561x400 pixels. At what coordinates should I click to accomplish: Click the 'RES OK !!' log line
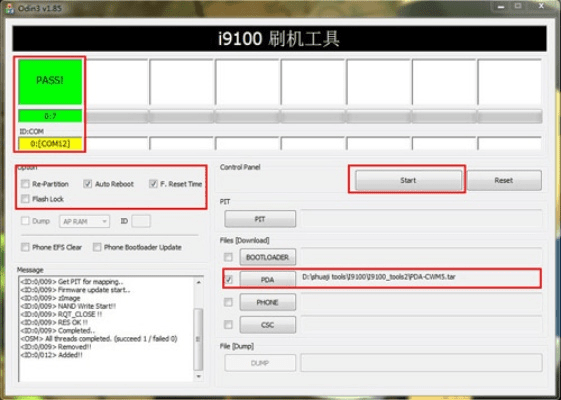pyautogui.click(x=54, y=322)
